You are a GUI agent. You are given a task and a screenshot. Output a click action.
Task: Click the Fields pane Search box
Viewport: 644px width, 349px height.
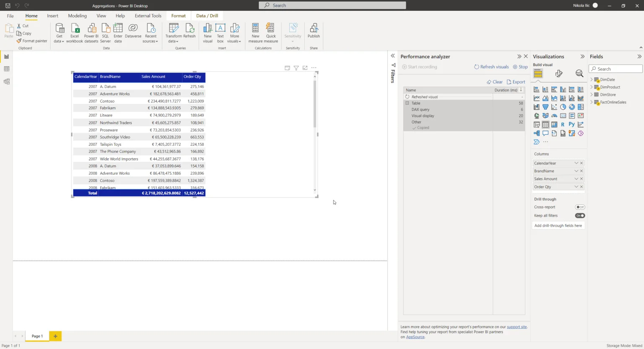615,69
